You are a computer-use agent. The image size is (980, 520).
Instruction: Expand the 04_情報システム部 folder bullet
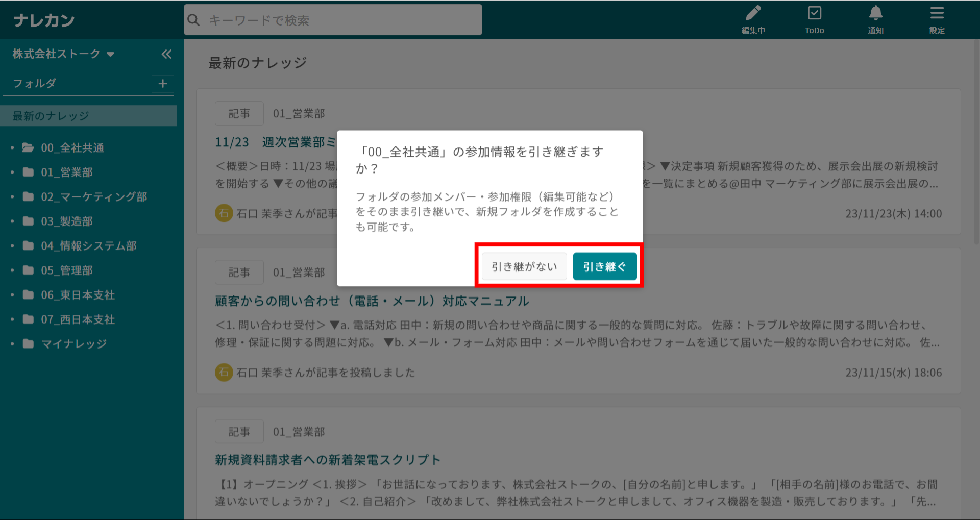(x=12, y=246)
